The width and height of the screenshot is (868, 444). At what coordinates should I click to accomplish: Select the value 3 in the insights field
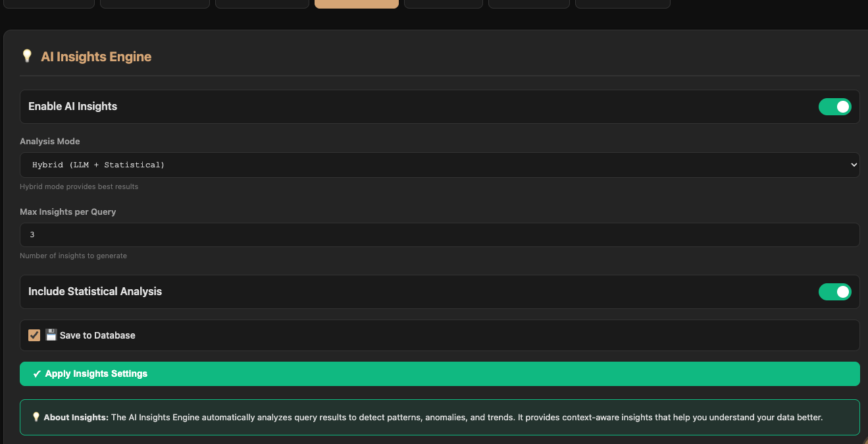pyautogui.click(x=32, y=234)
